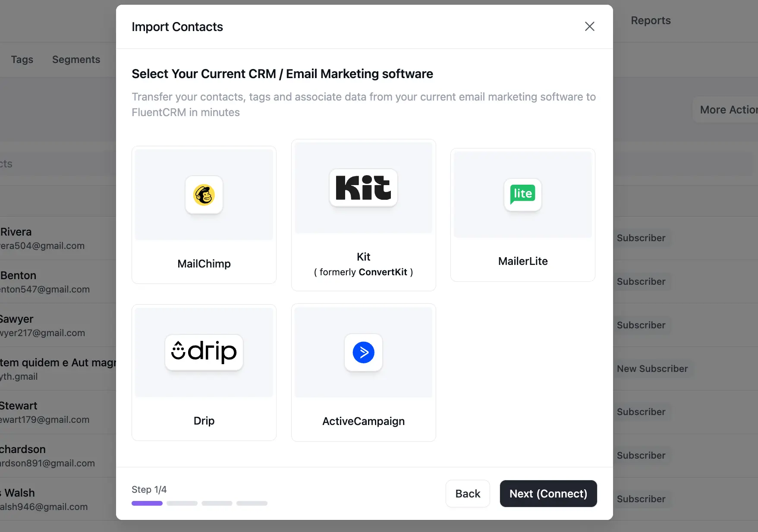Go back with the Back button

point(468,494)
